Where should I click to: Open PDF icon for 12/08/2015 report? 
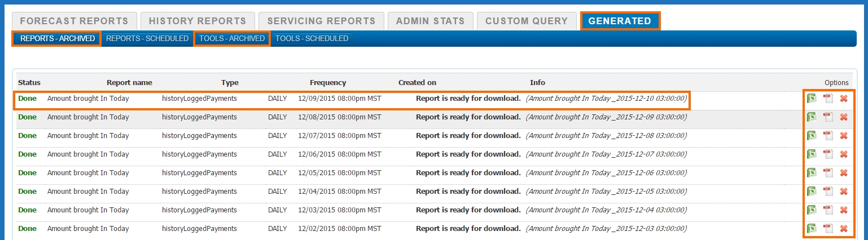click(x=828, y=117)
